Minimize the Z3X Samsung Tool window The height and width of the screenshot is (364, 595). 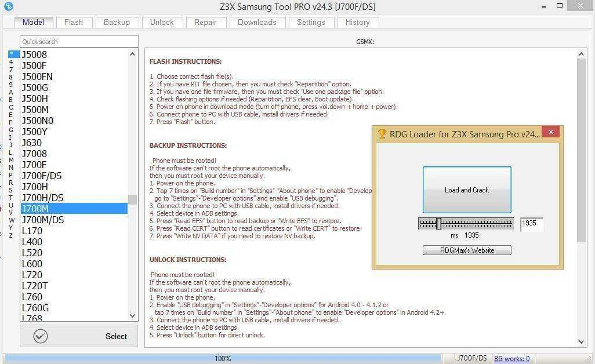pyautogui.click(x=544, y=6)
